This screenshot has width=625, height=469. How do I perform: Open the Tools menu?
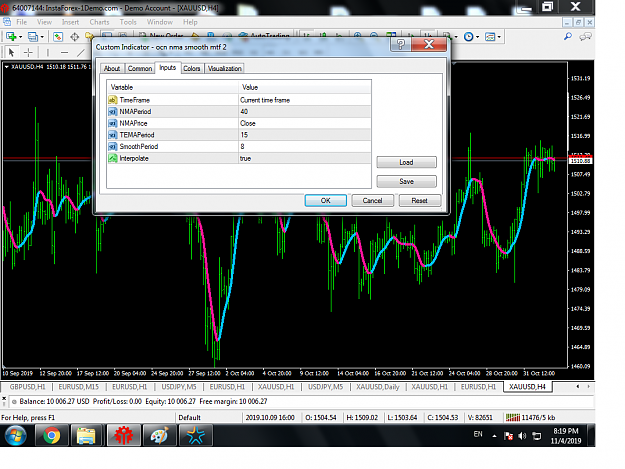tap(128, 22)
